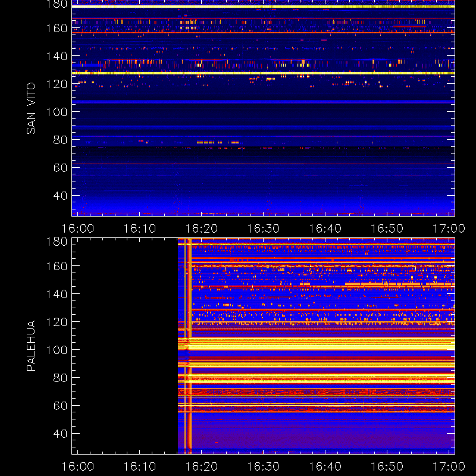Pick the 16:50 time label under SAN VITO plot
Viewport: 476px width, 476px height.
click(x=387, y=228)
